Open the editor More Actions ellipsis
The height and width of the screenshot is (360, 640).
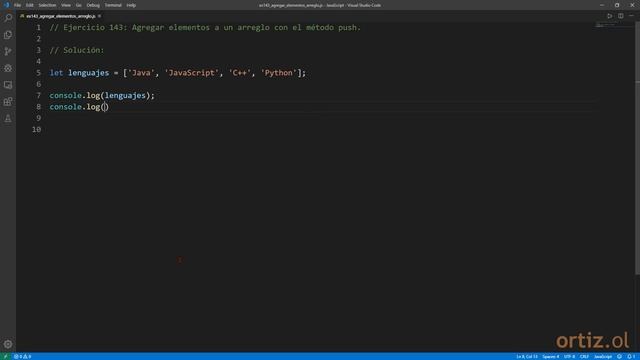point(631,16)
